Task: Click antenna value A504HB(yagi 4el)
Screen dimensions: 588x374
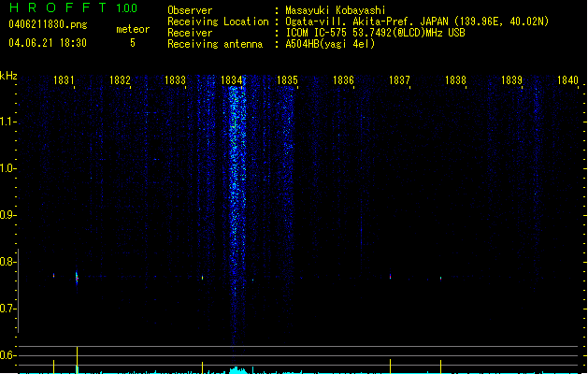Action: click(330, 44)
